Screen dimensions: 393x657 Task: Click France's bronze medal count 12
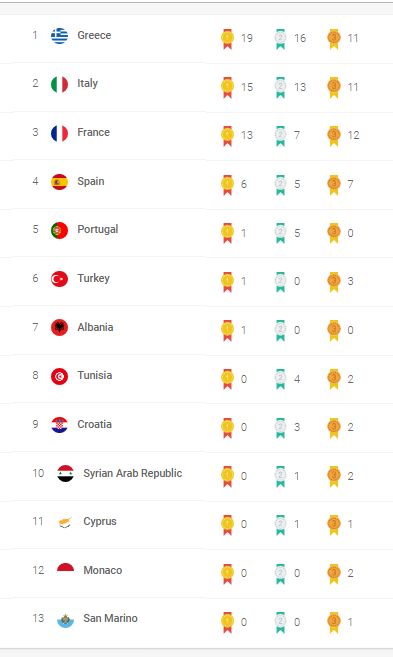[x=353, y=135]
